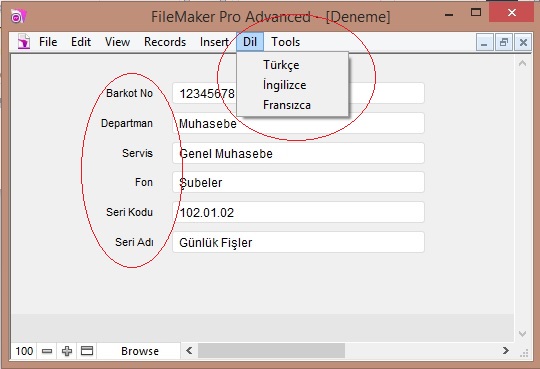Click the Servis field with Genel Muhasebe

click(x=298, y=153)
